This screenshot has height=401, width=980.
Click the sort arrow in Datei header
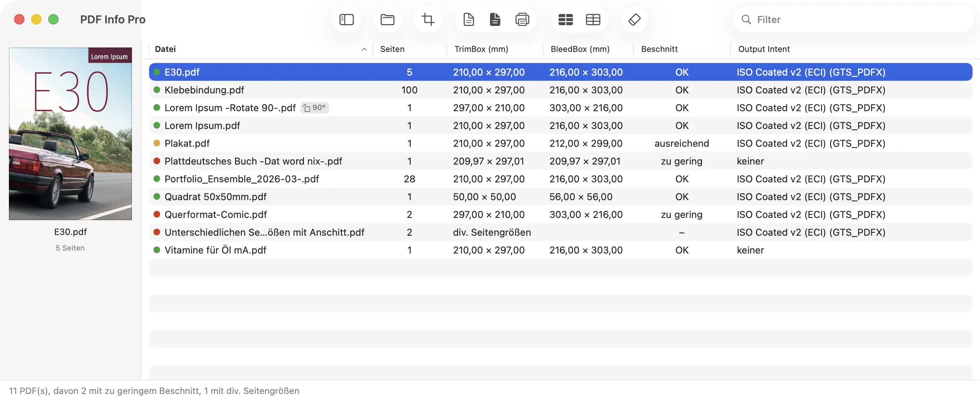pyautogui.click(x=364, y=49)
